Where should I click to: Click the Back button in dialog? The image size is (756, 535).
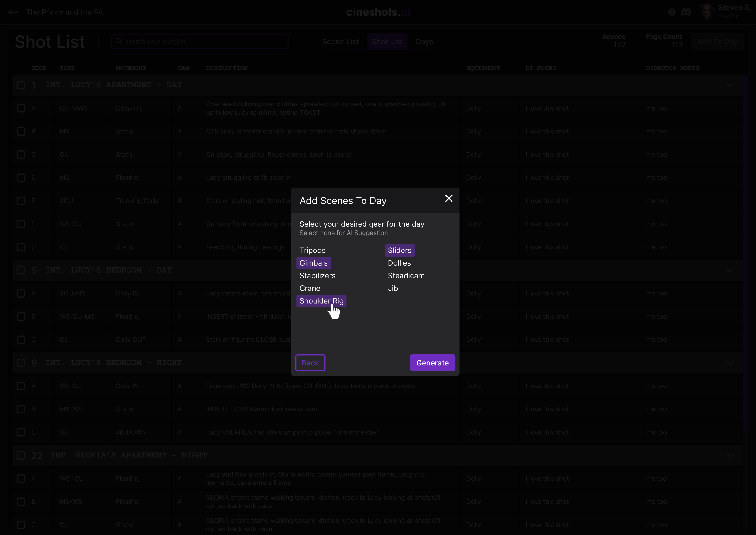coord(310,363)
